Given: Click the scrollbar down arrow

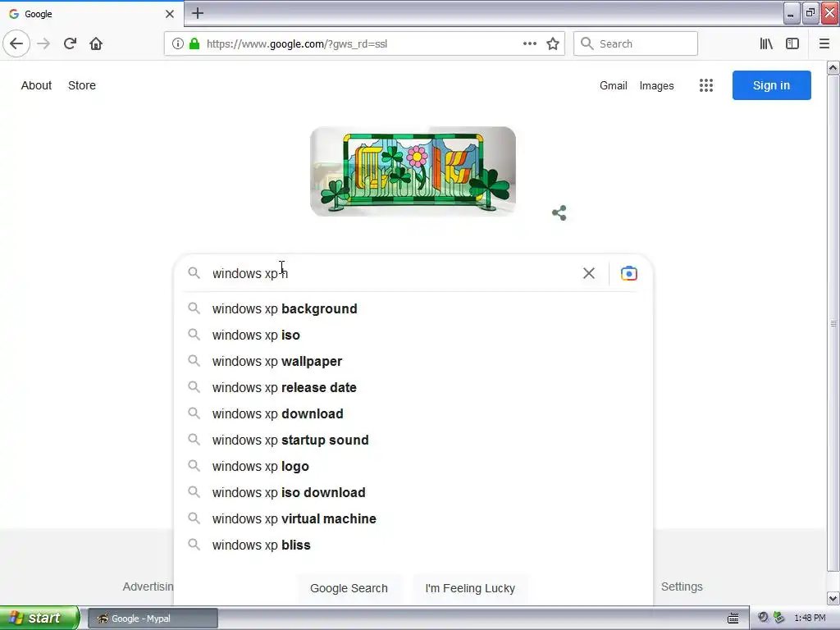Looking at the screenshot, I should point(833,598).
